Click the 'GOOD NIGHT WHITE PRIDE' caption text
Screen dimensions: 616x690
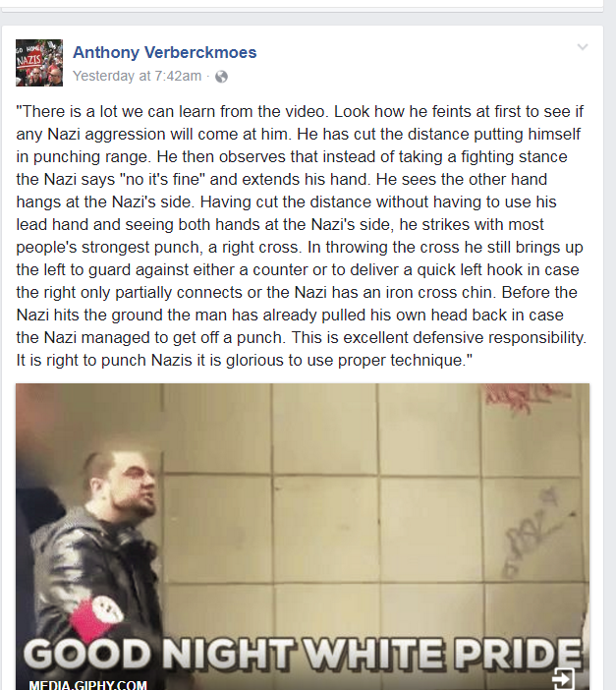[304, 654]
